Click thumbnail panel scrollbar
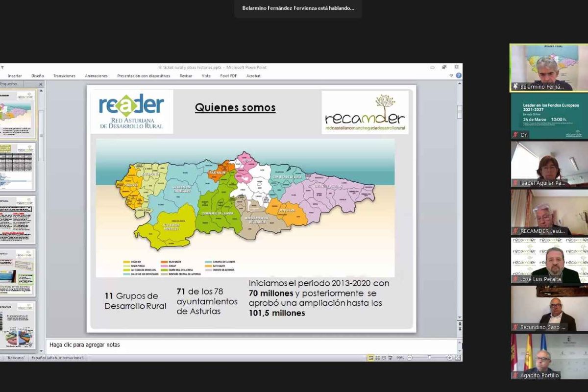 [41, 136]
